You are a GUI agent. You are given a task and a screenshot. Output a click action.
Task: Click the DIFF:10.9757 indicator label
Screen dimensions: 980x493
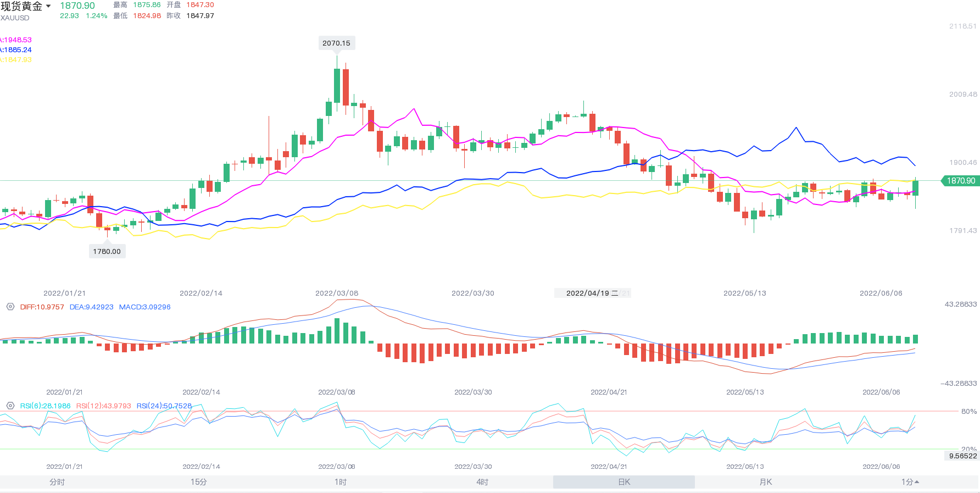pyautogui.click(x=42, y=307)
